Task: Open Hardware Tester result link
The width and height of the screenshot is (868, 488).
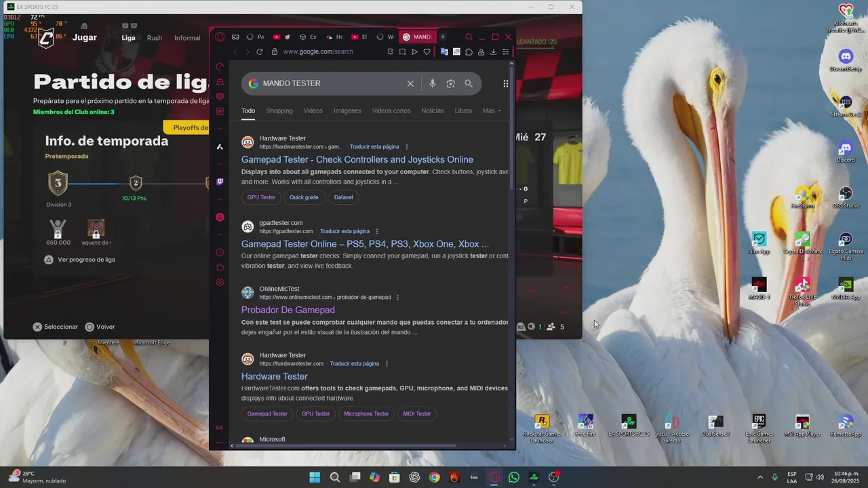Action: 275,376
